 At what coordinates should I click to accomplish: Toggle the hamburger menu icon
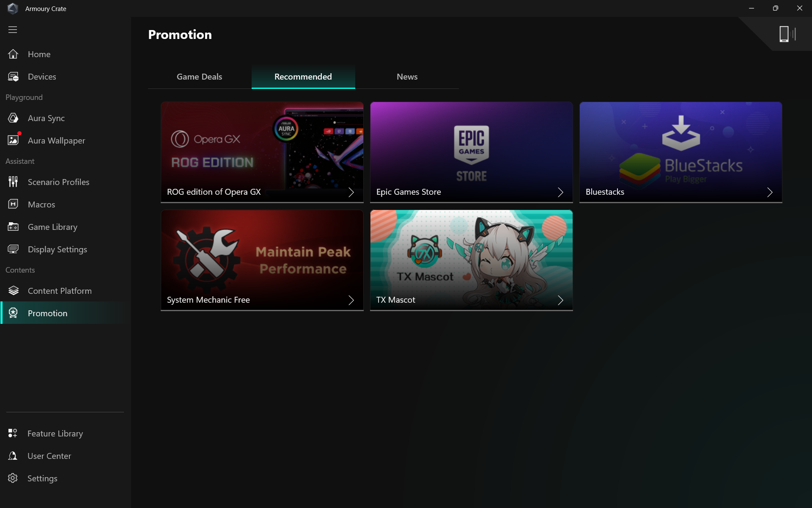(13, 30)
